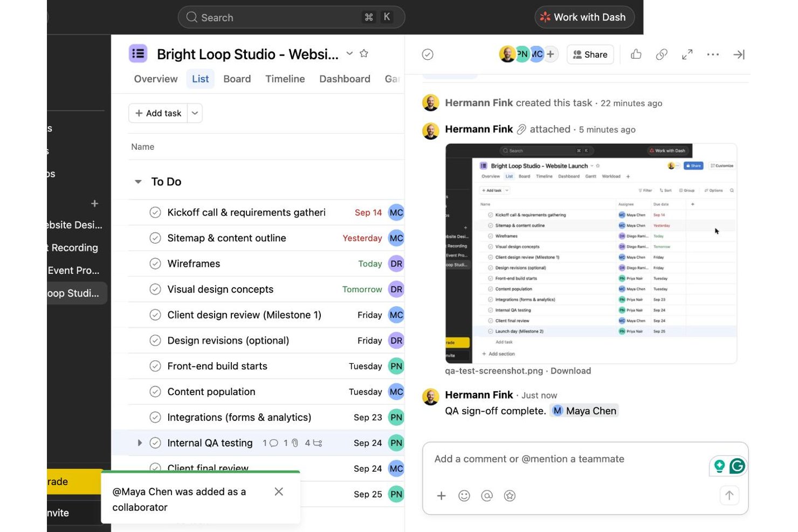
Task: Click the Share button
Action: coord(590,54)
